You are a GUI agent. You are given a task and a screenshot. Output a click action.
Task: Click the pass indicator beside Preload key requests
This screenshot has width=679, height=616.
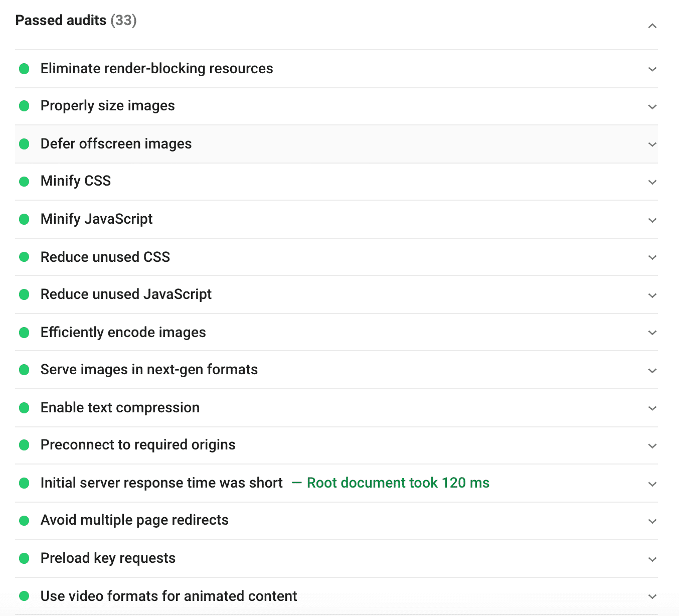(24, 558)
